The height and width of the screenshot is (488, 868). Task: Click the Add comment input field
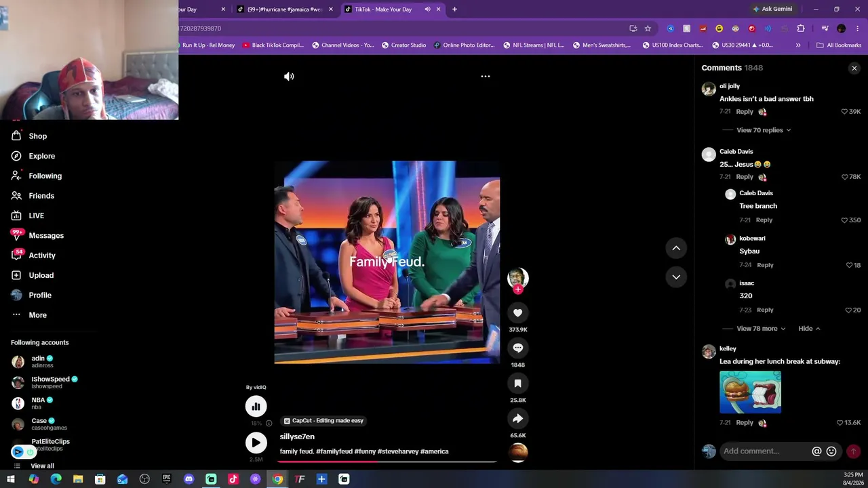(x=764, y=451)
